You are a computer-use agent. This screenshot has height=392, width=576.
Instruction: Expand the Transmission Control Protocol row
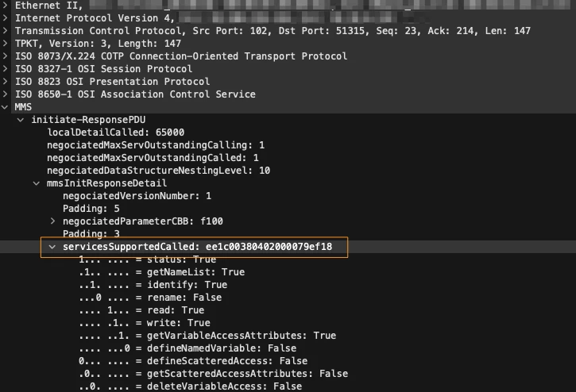pos(6,31)
